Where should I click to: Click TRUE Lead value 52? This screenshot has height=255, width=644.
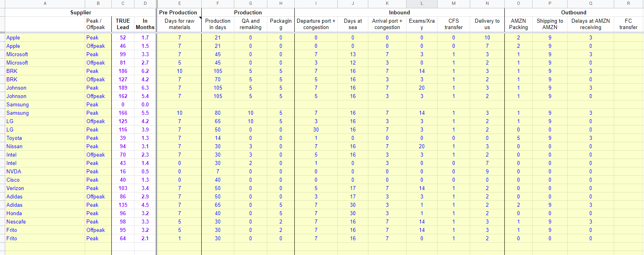(x=123, y=37)
